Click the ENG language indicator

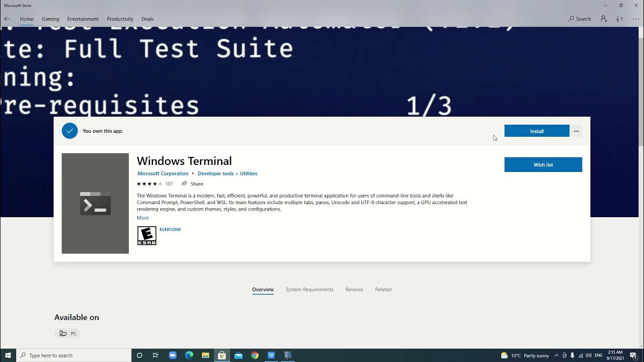click(x=599, y=355)
